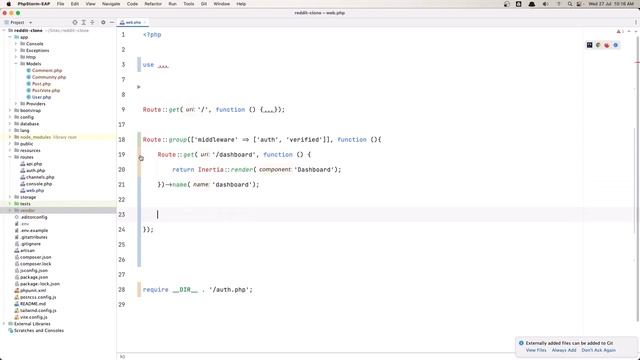Viewport: 640px width, 360px height.
Task: Click the locate/select opened file icon in Project panel
Action: click(x=75, y=22)
